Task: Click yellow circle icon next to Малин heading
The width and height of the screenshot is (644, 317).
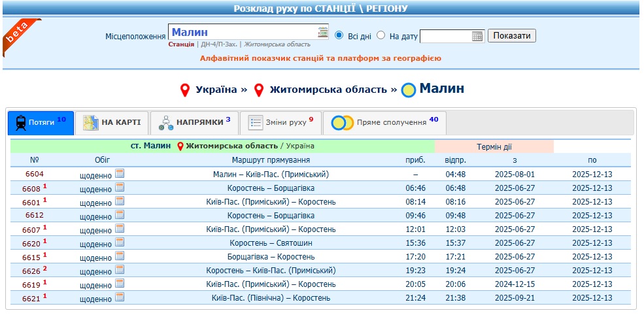Action: 409,90
